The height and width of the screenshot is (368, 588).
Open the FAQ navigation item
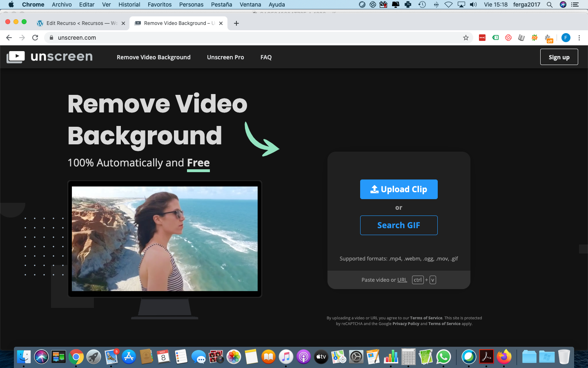click(x=266, y=57)
